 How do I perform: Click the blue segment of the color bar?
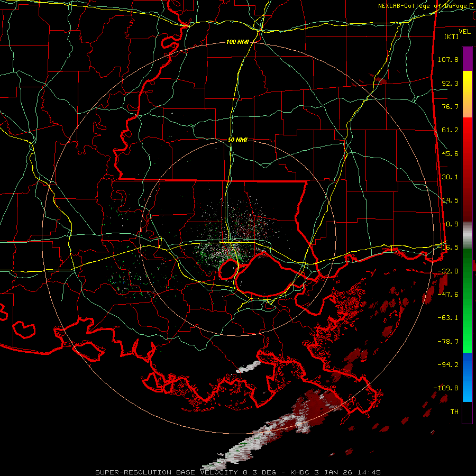click(467, 377)
